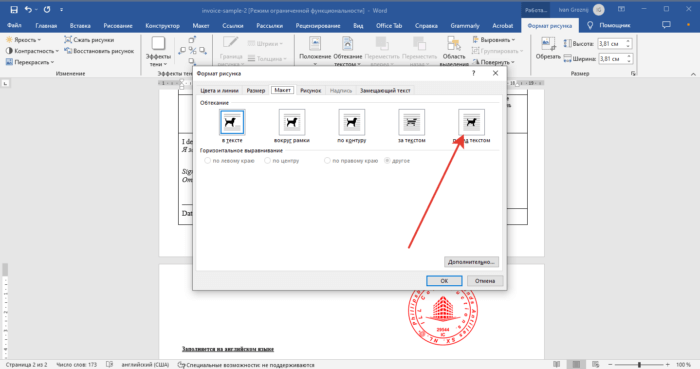Click Страница 2 из 2 page indicator
Screen dimensions: 700x369
point(26,365)
